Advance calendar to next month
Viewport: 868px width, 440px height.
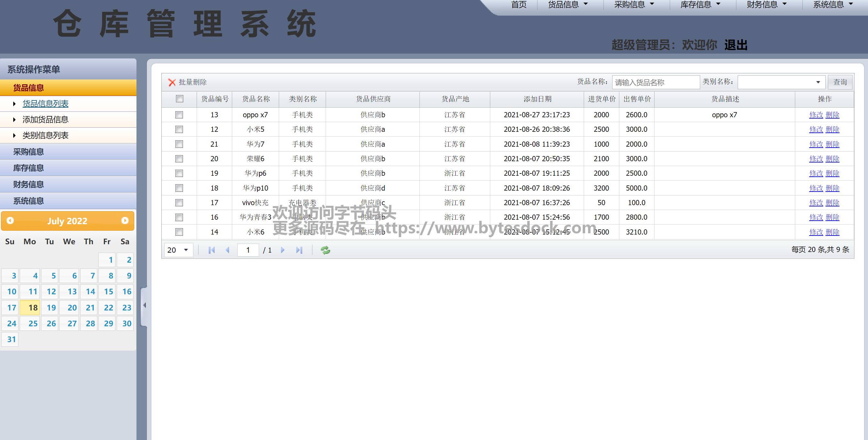(x=125, y=221)
